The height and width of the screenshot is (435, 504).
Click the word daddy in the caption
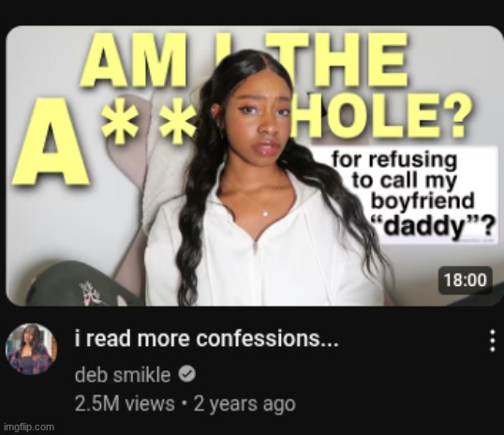422,225
